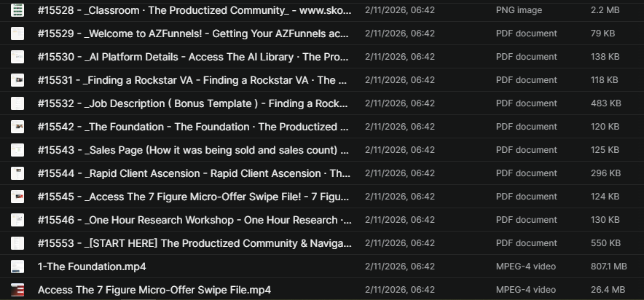Click the #15546 One Hour Research Workshop icon
Viewport: 644px width, 300px height.
17,220
